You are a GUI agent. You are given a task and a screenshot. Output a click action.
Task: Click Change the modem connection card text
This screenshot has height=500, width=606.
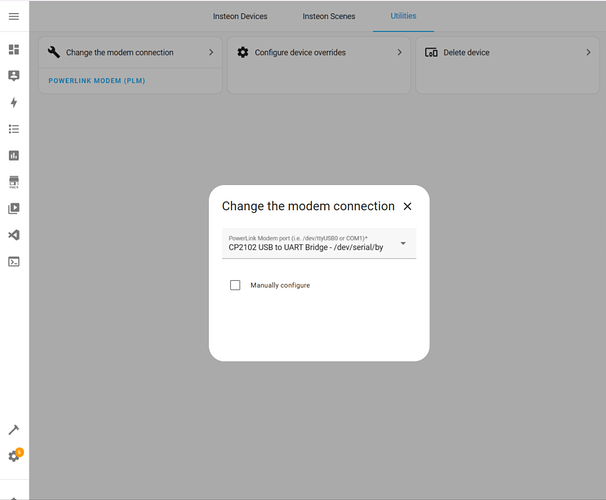[x=120, y=52]
